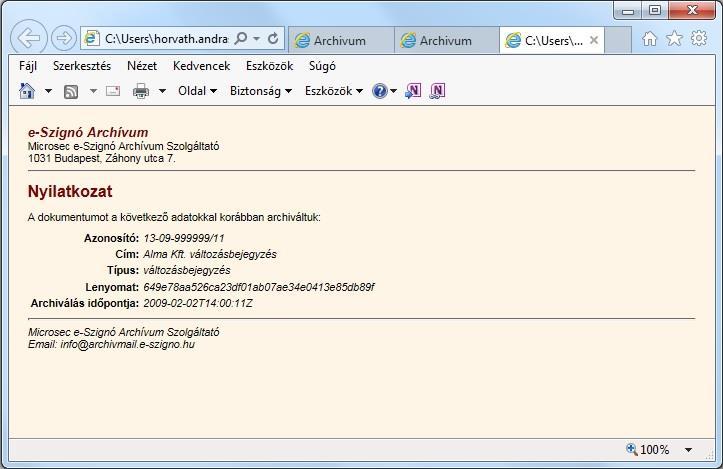Viewport: 723px width, 469px height.
Task: Expand the Home button dropdown arrow
Action: (x=48, y=91)
